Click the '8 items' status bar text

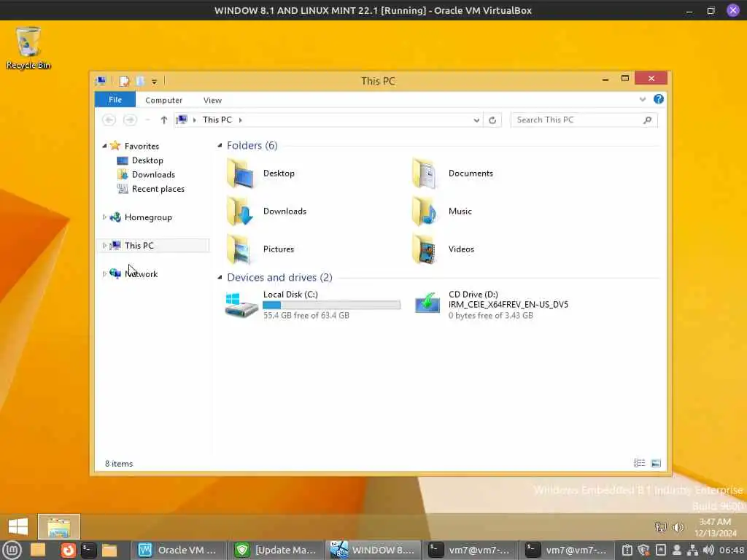pyautogui.click(x=119, y=464)
